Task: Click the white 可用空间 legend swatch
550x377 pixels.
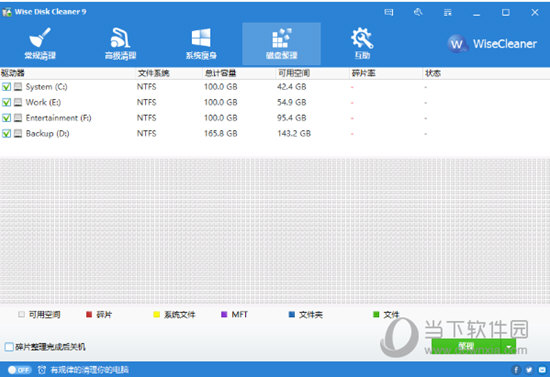Action: tap(21, 315)
